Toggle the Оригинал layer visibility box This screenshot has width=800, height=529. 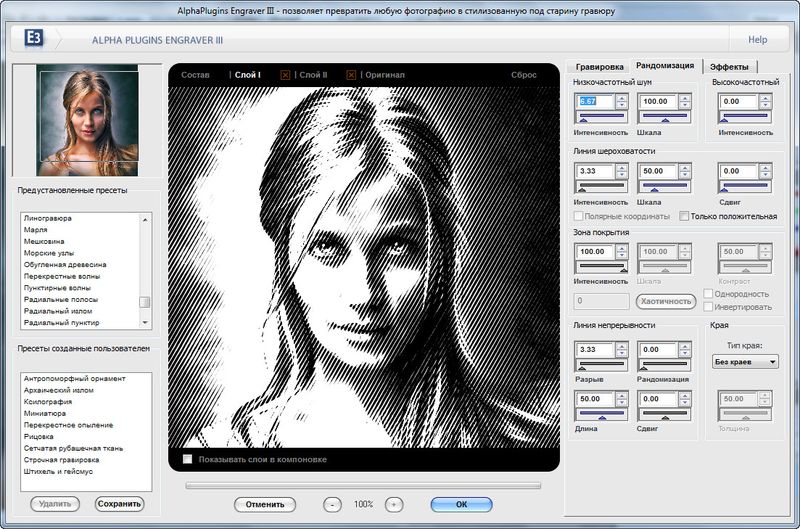click(x=351, y=75)
